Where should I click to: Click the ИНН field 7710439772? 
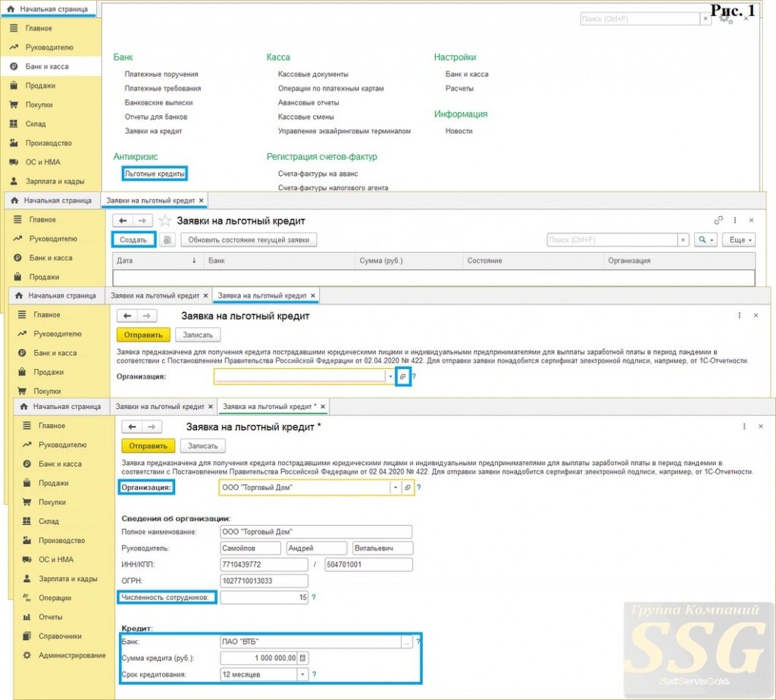click(264, 564)
